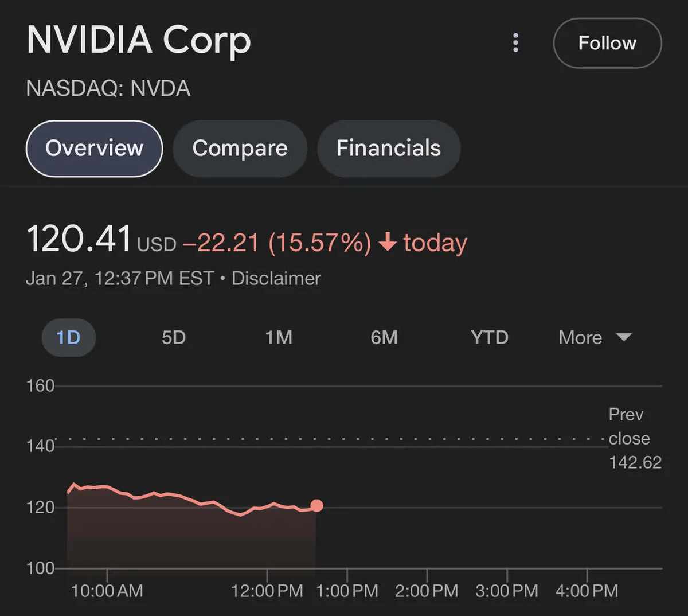
Task: Open the Disclaimer link
Action: pos(276,279)
